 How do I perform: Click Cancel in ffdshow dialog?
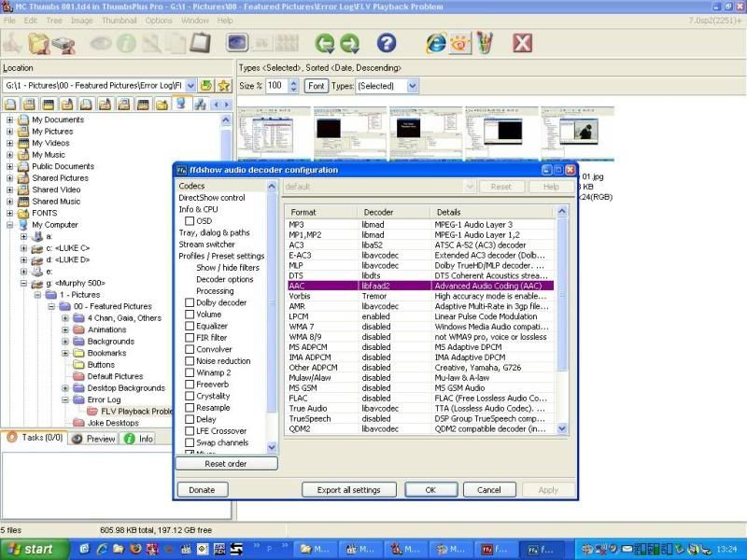pos(489,489)
